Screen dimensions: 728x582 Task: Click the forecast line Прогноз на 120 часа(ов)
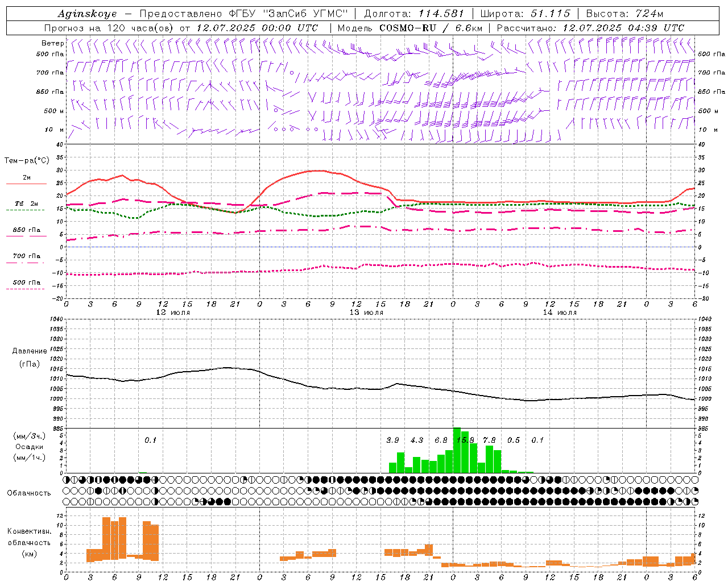tap(109, 28)
